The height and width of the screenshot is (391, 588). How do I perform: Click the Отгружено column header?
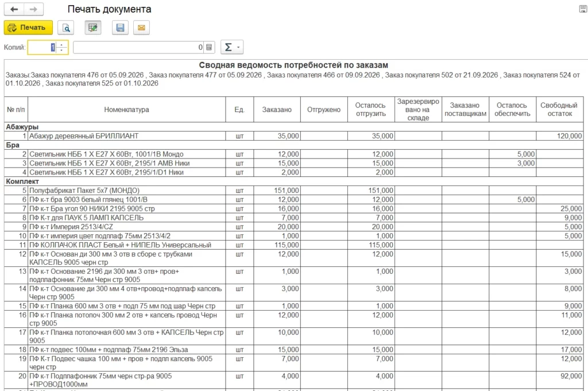coord(324,110)
